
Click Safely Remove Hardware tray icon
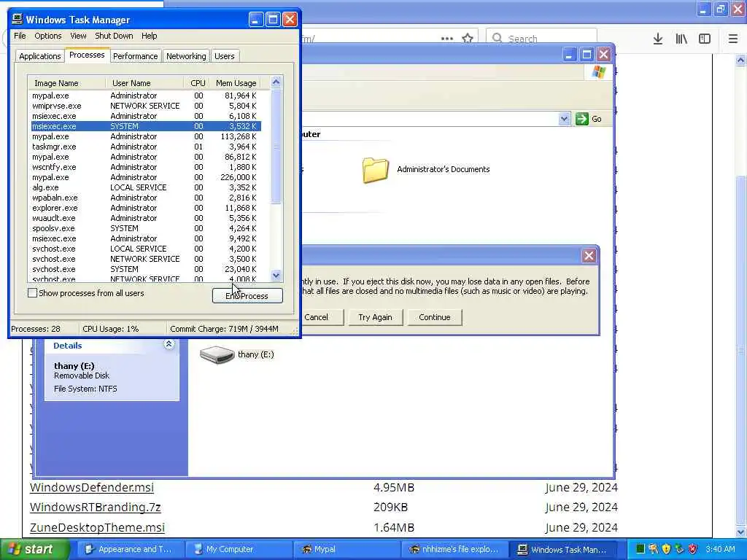coord(679,549)
